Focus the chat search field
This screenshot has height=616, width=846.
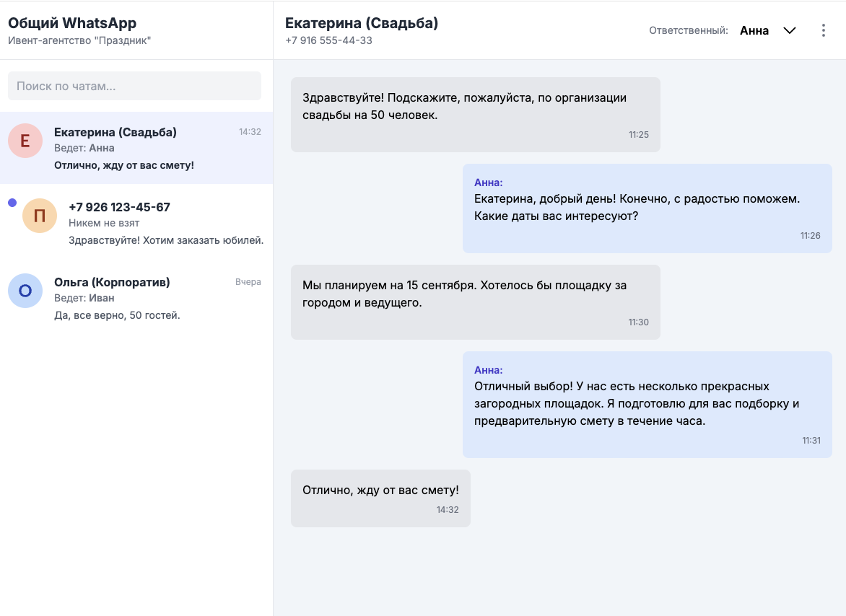click(134, 86)
